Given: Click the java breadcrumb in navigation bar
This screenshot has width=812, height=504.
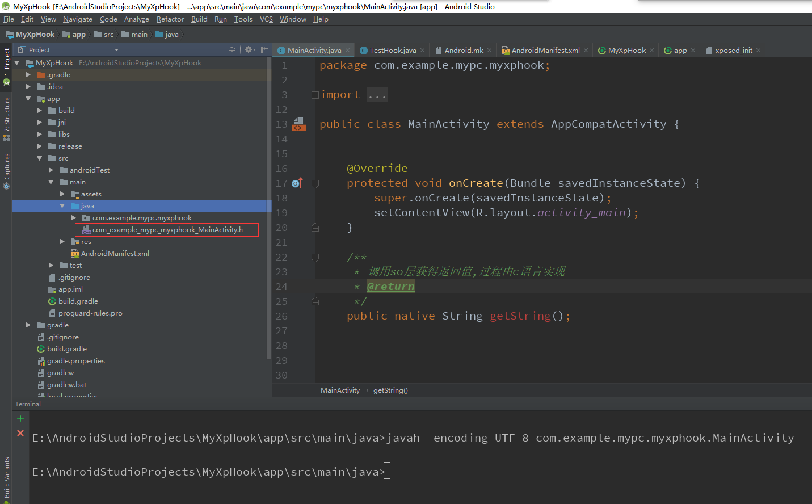Looking at the screenshot, I should [x=167, y=35].
